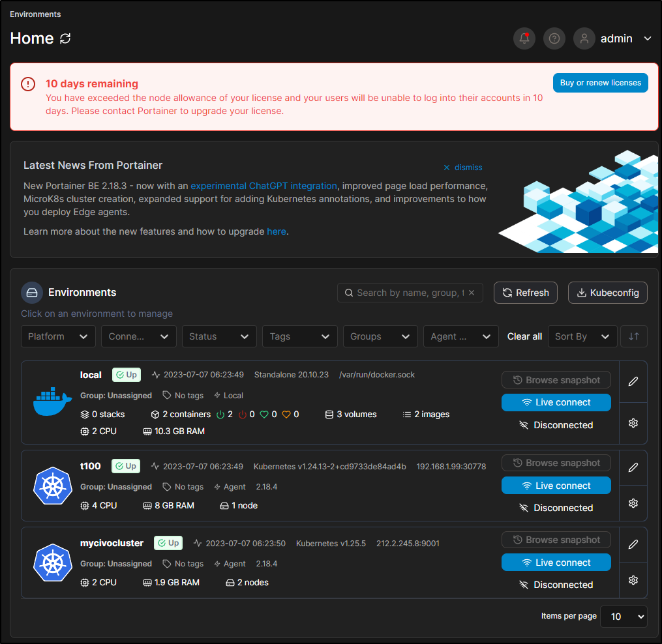Open the local environment name
This screenshot has height=644, width=662.
pos(91,375)
